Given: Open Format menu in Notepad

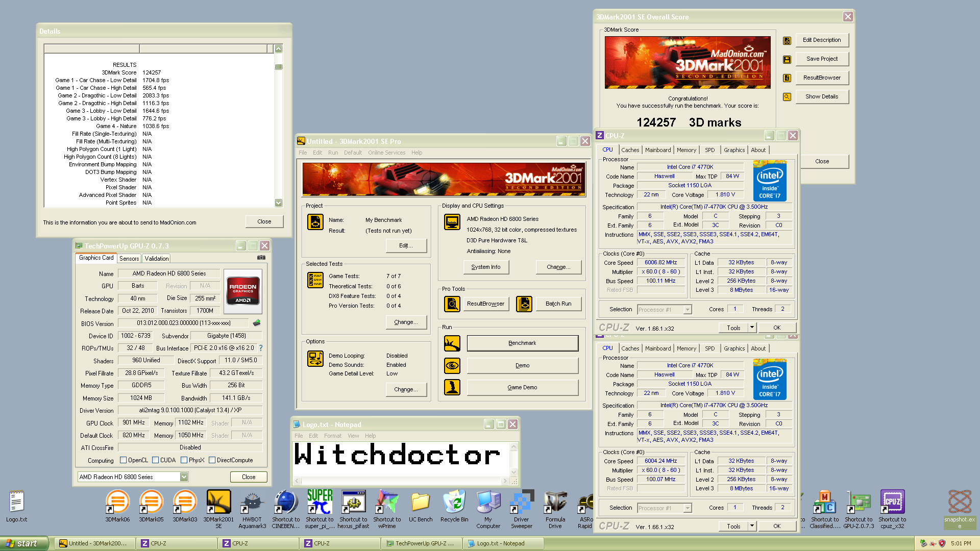Looking at the screenshot, I should (333, 436).
